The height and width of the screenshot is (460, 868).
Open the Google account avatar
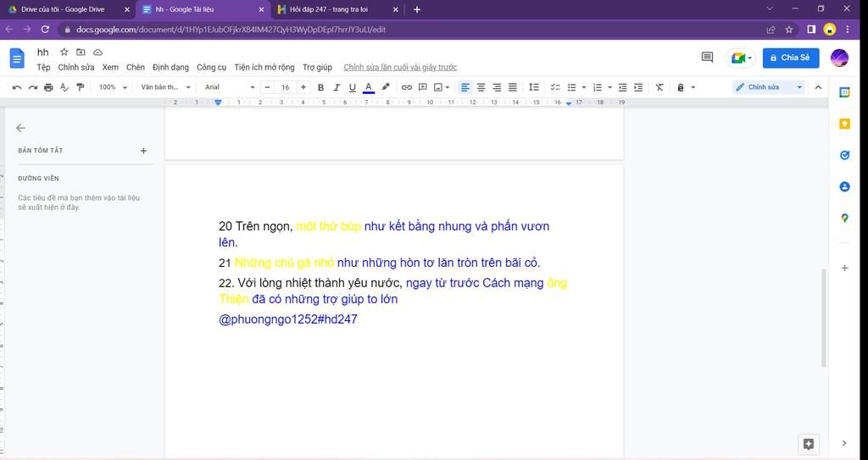coord(840,58)
